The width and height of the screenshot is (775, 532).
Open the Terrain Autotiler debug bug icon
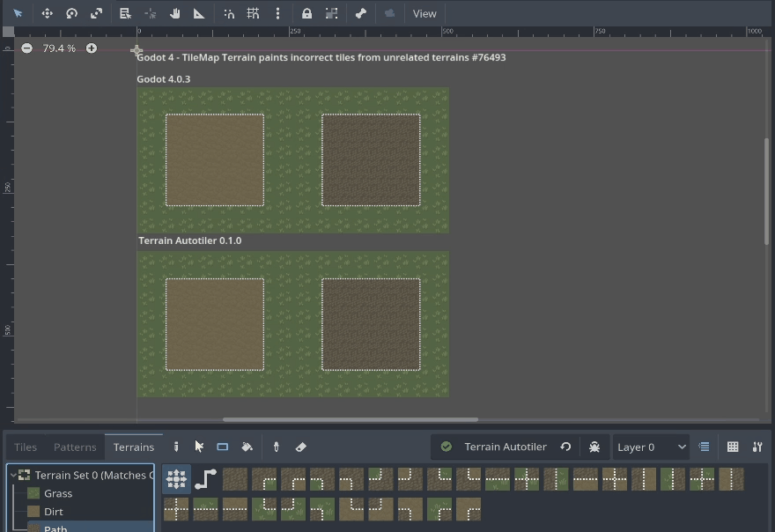pyautogui.click(x=594, y=447)
